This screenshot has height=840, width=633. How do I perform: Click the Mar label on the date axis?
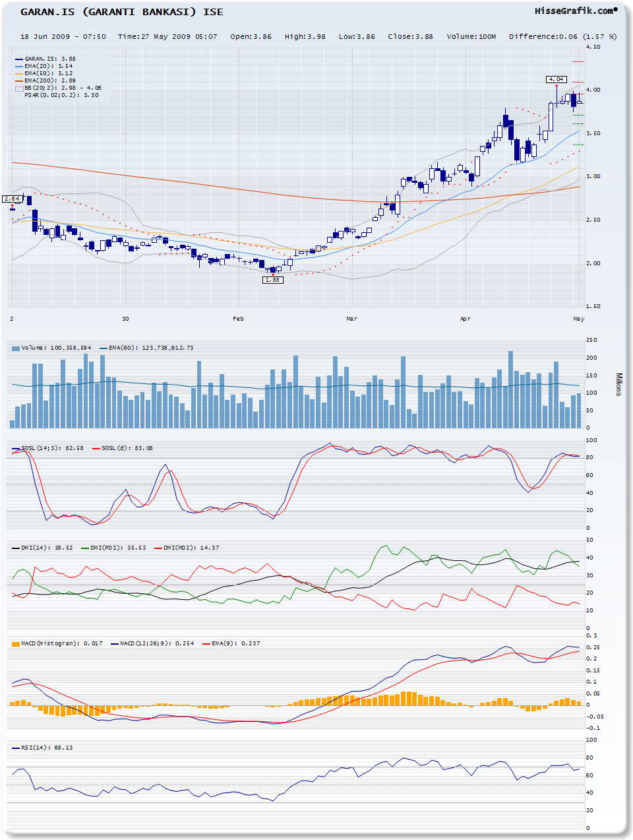coord(351,319)
